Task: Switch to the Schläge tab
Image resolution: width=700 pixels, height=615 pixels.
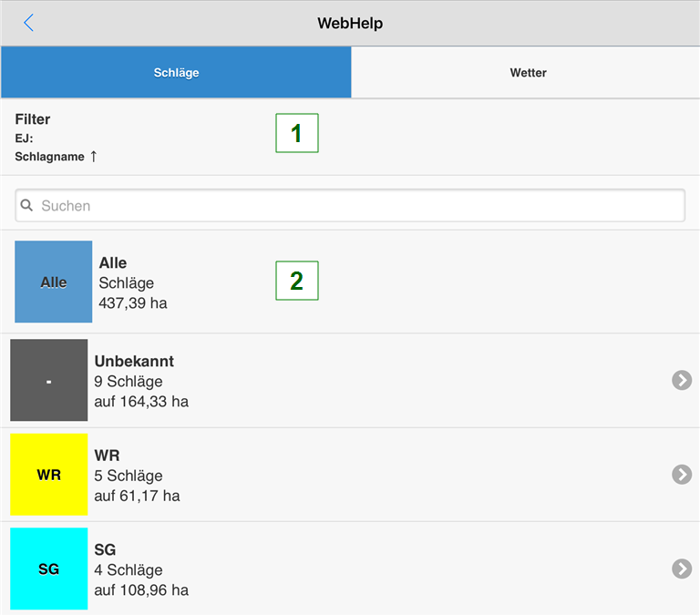Action: point(176,73)
